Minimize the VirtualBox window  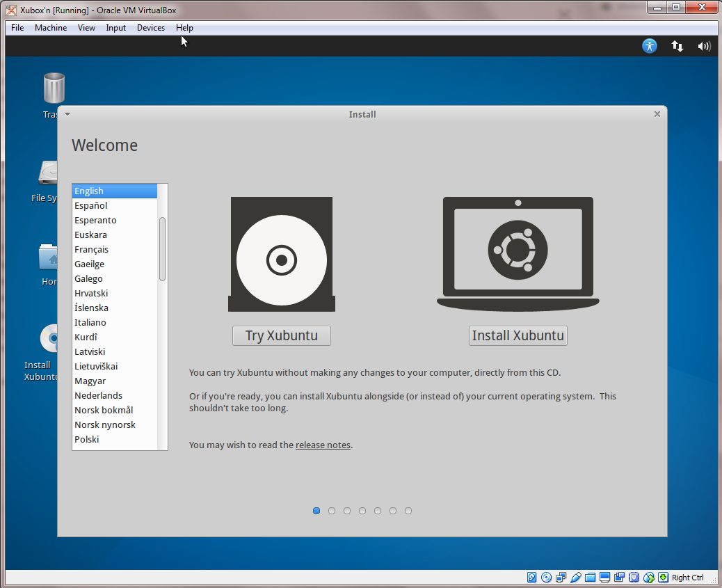657,8
